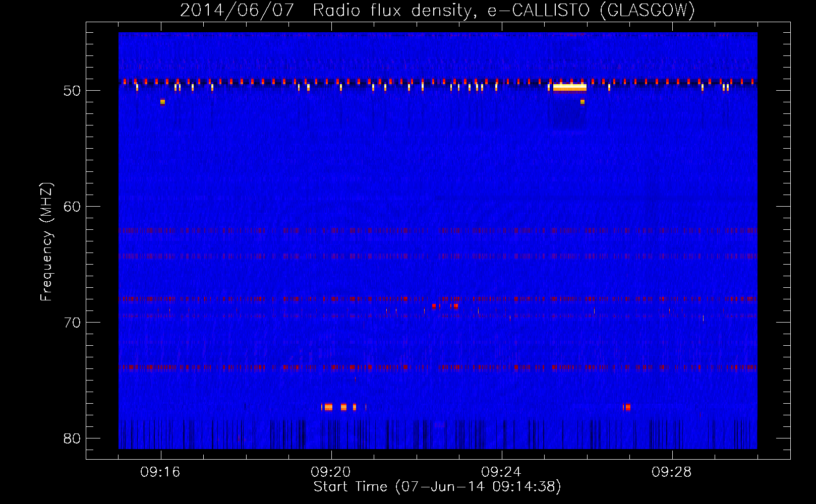
Task: Click the 09:20 time tick label
Action: pos(331,472)
